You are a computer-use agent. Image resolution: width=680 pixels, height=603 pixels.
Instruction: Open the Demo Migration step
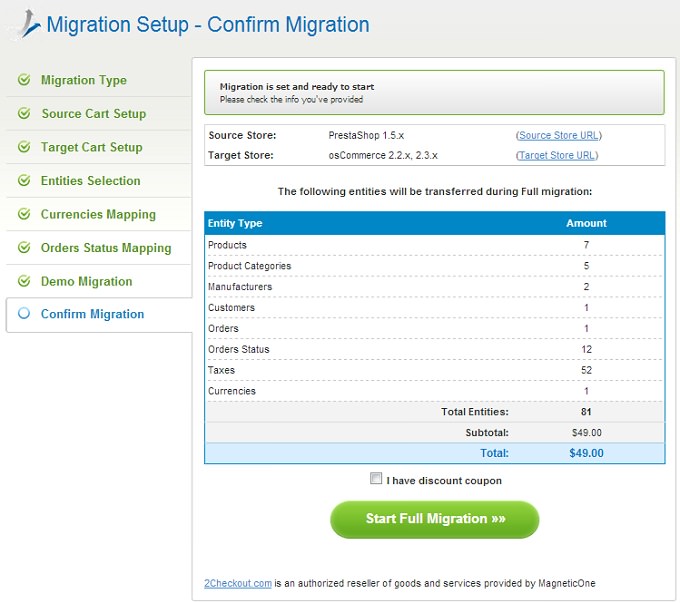pyautogui.click(x=86, y=281)
